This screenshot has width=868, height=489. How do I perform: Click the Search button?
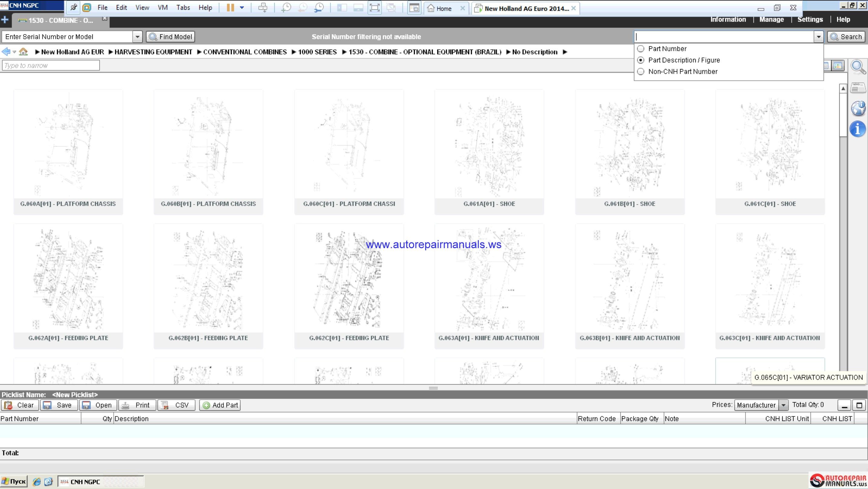click(x=846, y=37)
